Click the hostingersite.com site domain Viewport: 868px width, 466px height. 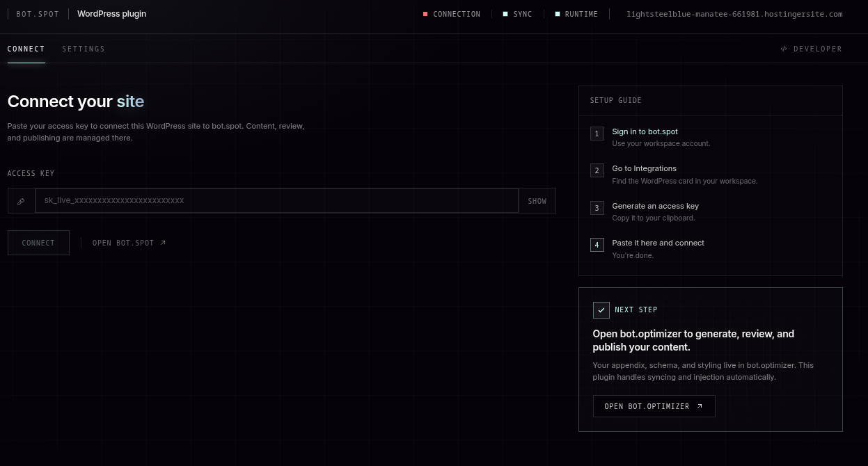point(734,14)
